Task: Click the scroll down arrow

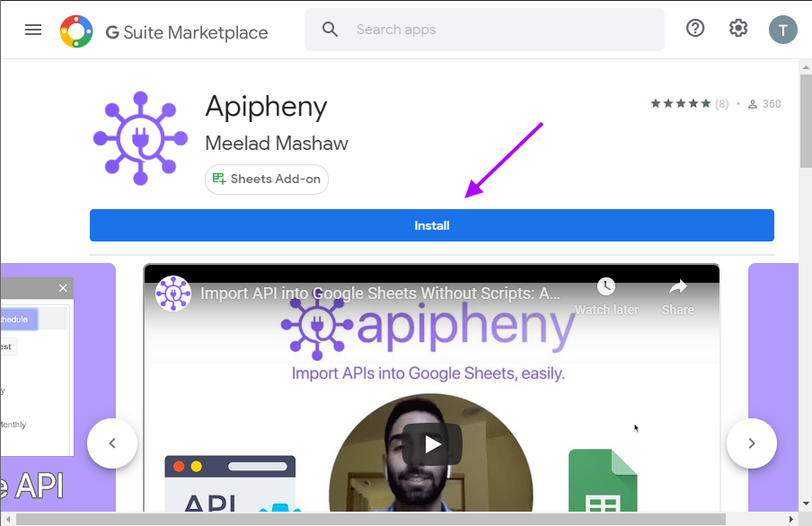Action: tap(806, 504)
